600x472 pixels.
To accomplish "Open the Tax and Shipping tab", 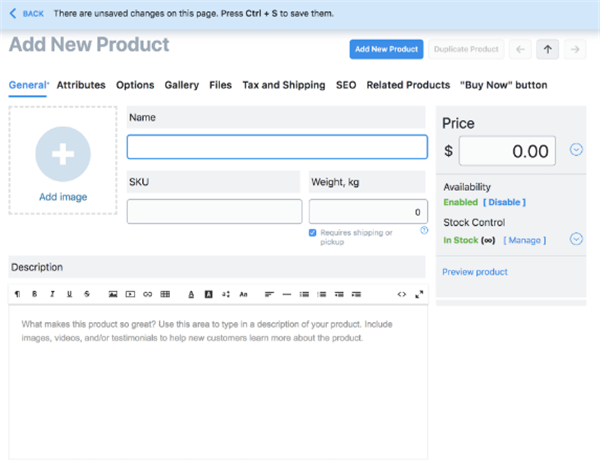I will click(283, 85).
